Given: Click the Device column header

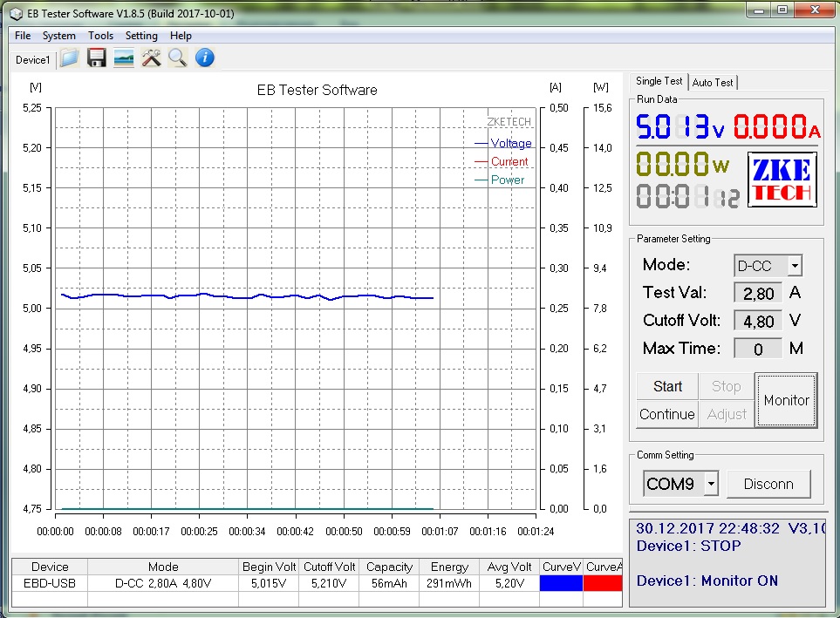Looking at the screenshot, I should (50, 567).
